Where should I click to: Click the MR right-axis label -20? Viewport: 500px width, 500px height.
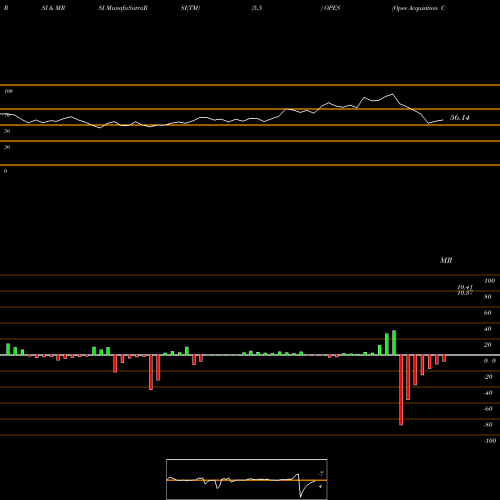coord(488,377)
